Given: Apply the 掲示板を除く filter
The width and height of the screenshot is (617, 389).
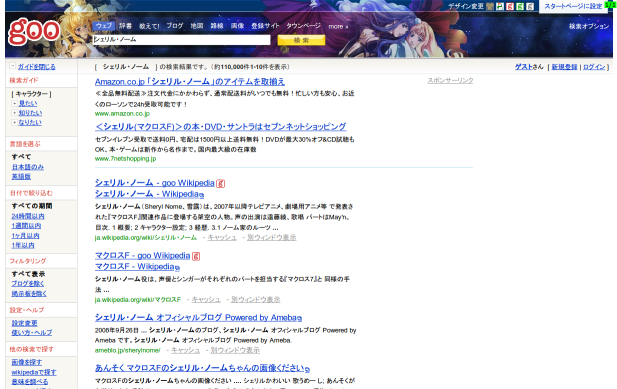Looking at the screenshot, I should point(29,293).
